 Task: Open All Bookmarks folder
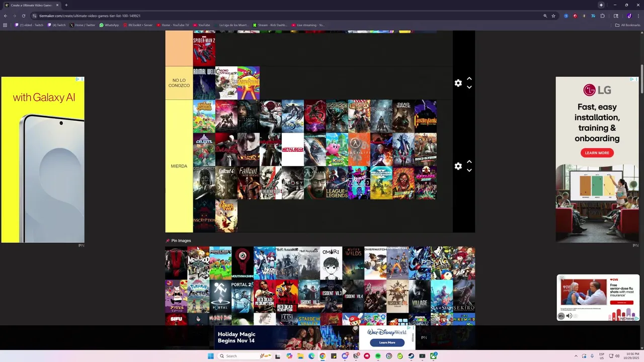(x=627, y=25)
